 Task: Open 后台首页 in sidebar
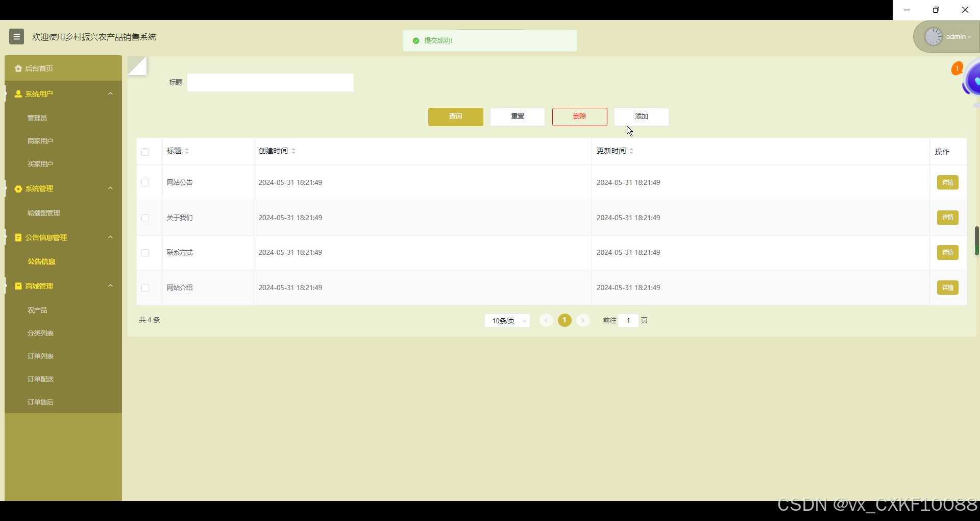click(63, 68)
